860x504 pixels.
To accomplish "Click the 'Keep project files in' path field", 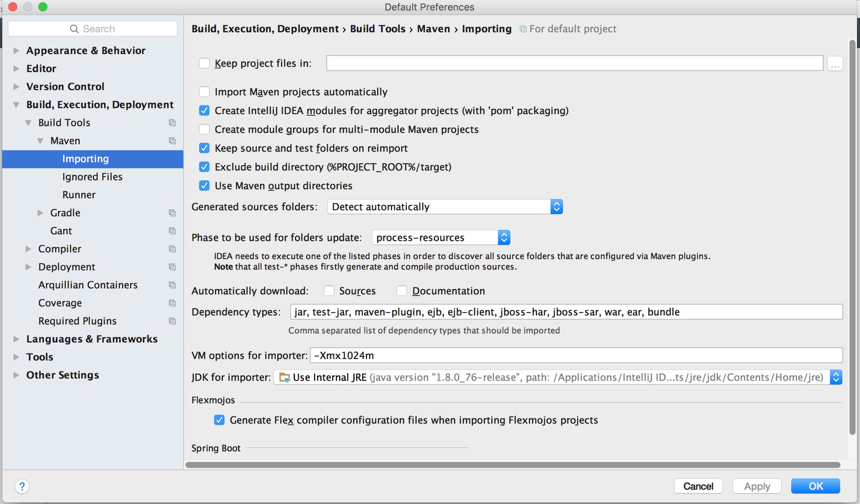I will 575,63.
